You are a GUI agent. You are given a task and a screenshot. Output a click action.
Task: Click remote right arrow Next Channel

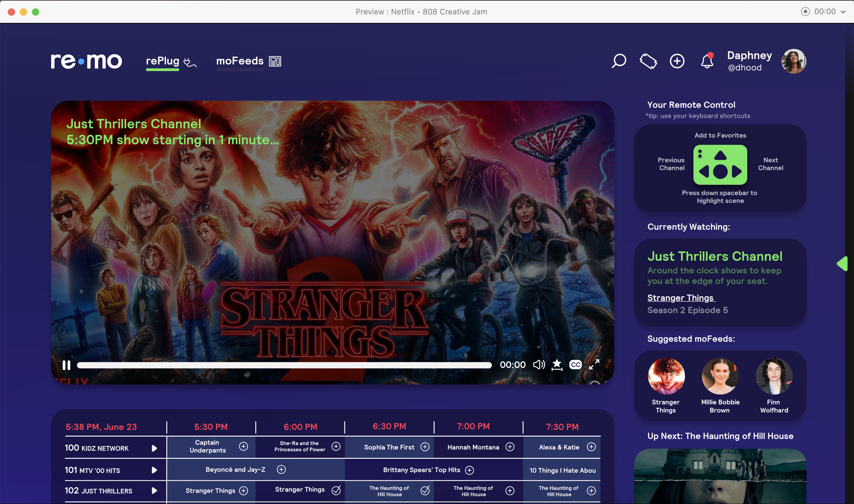pyautogui.click(x=736, y=172)
